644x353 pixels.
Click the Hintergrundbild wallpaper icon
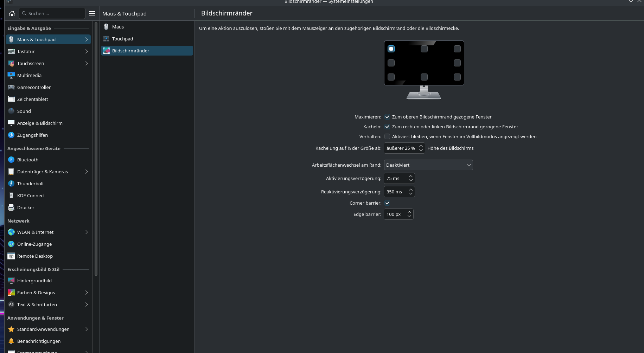pos(11,281)
